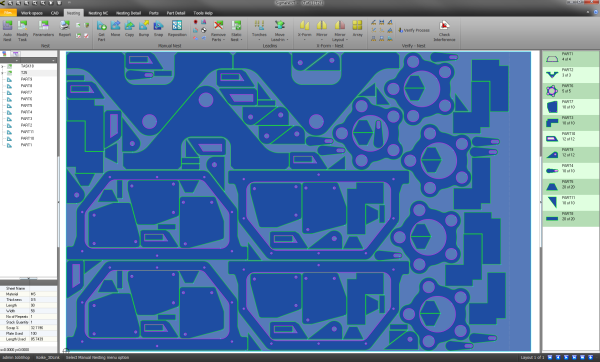Open the X-Form dropdown
This screenshot has width=600, height=362.
point(305,31)
